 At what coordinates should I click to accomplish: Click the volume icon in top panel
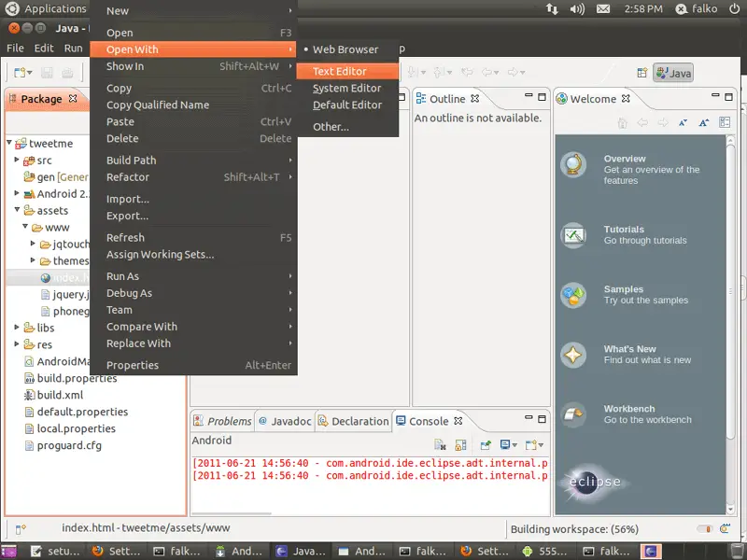click(x=577, y=9)
